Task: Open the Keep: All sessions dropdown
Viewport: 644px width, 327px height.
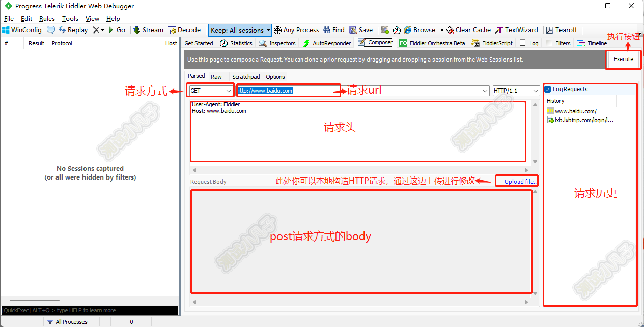Action: 240,30
